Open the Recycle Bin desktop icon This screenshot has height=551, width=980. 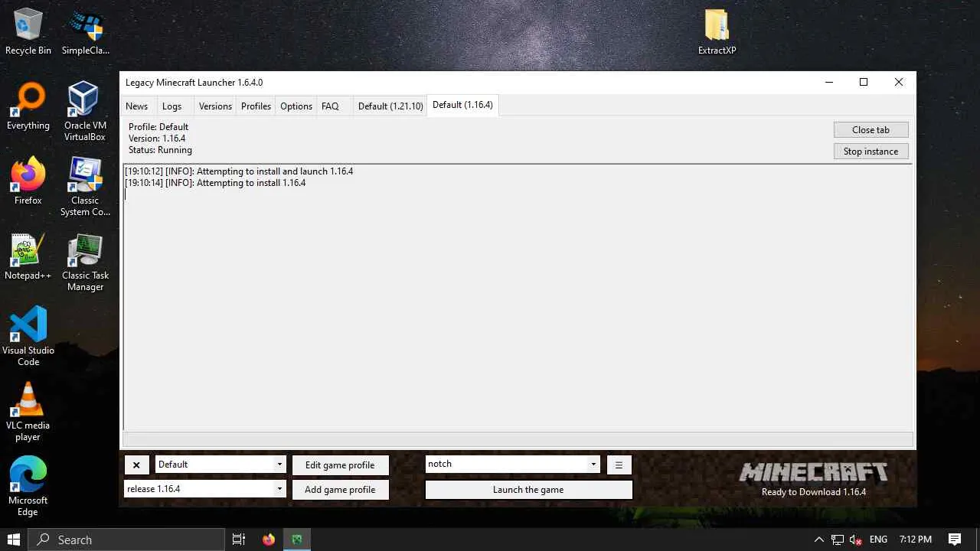point(28,32)
